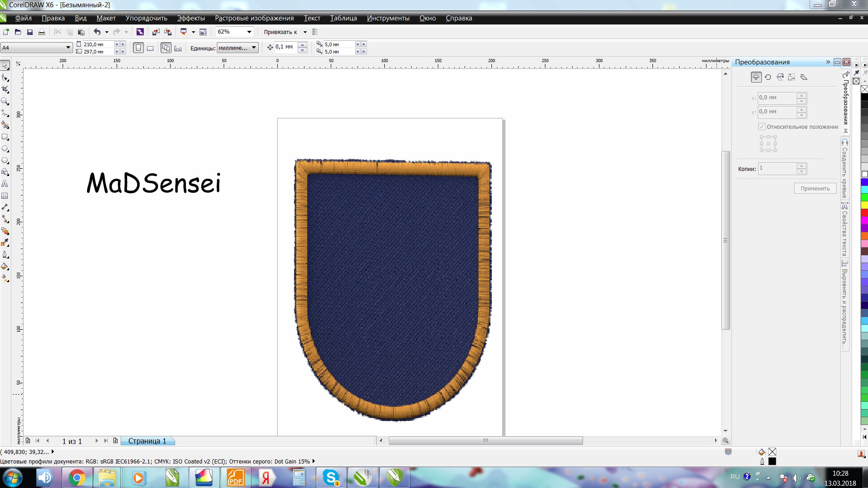This screenshot has height=488, width=868.
Task: Paste from the clipboard
Action: [x=81, y=32]
